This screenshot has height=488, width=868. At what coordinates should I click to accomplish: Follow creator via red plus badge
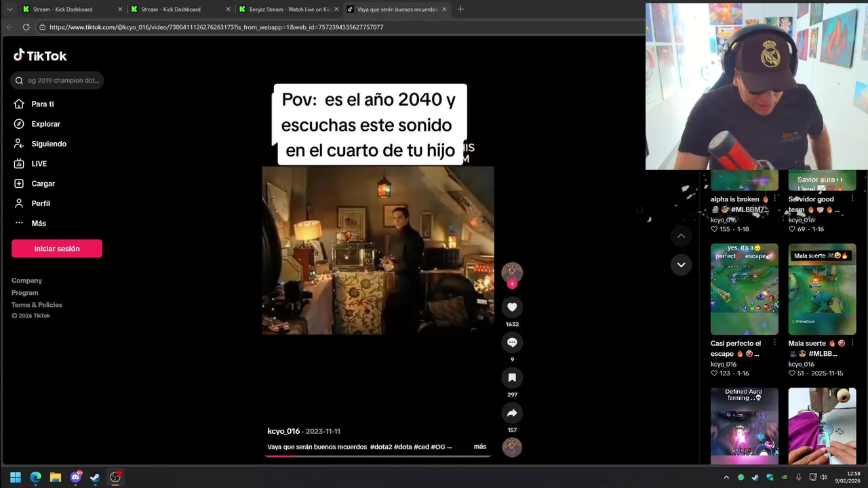coord(512,284)
